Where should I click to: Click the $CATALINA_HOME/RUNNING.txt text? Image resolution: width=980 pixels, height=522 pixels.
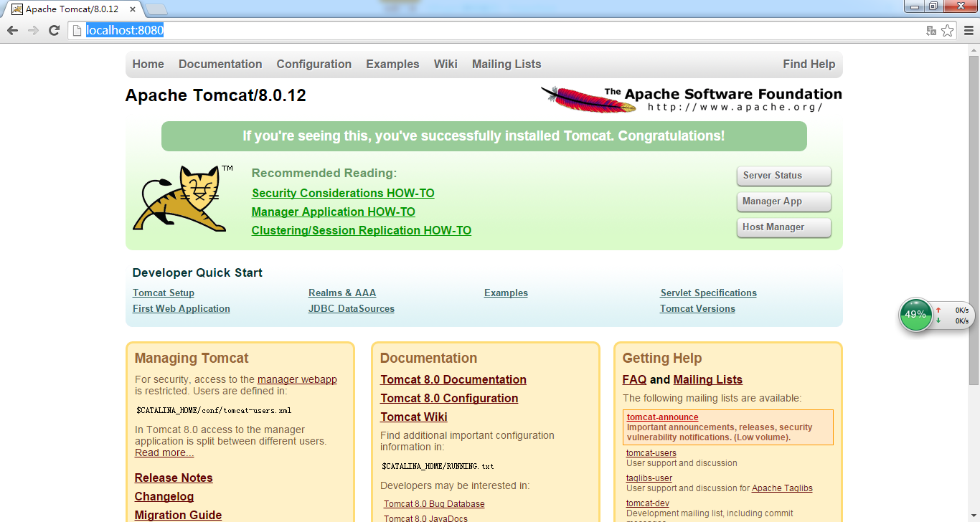(438, 466)
